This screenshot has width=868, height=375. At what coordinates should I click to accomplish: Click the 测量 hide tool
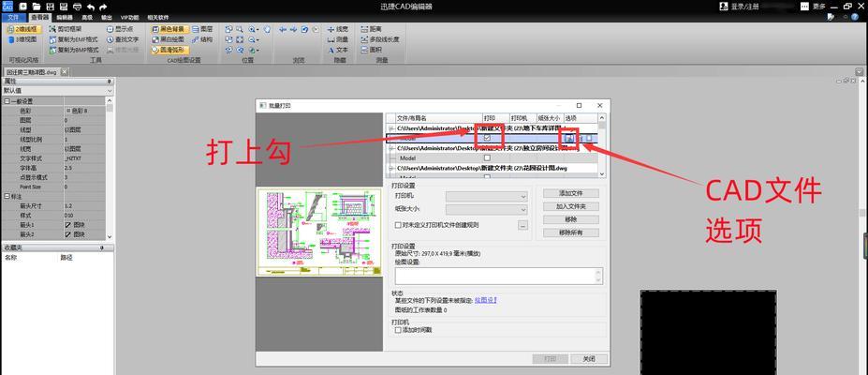(338, 39)
